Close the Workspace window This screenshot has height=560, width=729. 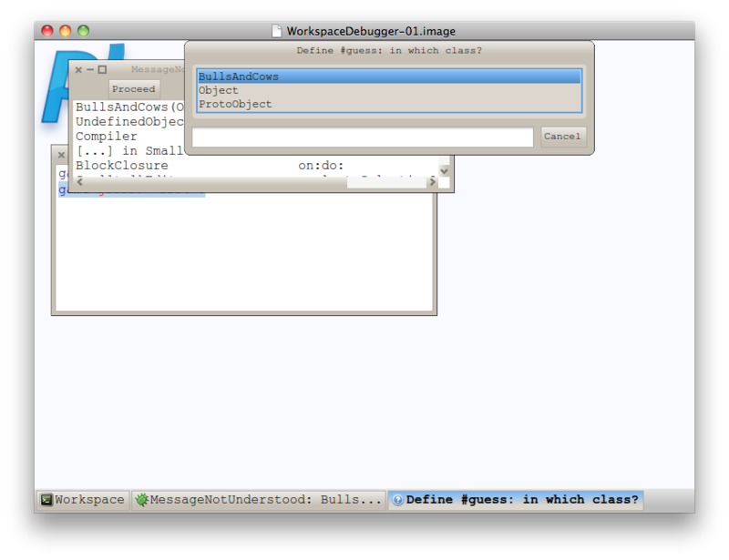61,155
